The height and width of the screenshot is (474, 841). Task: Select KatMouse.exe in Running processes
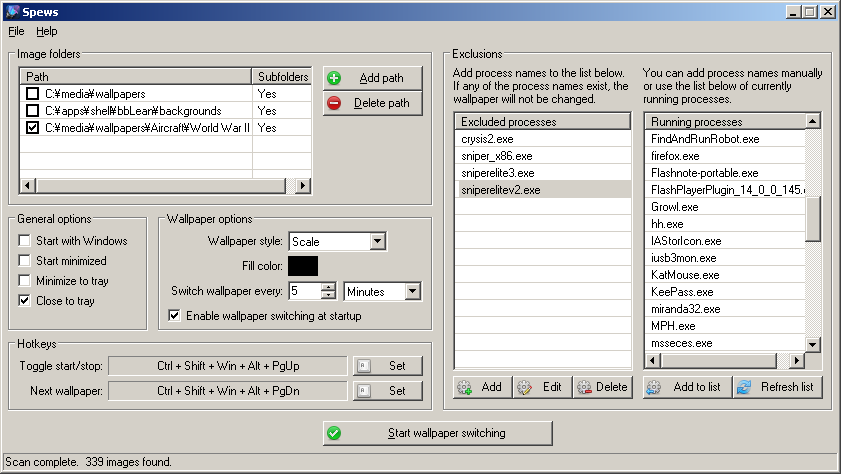point(725,275)
